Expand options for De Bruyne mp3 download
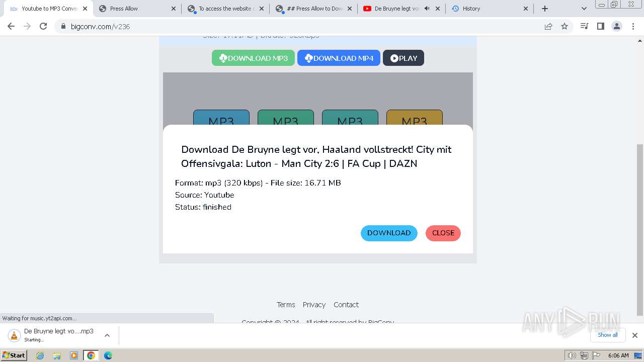The image size is (644, 362). 107,335
